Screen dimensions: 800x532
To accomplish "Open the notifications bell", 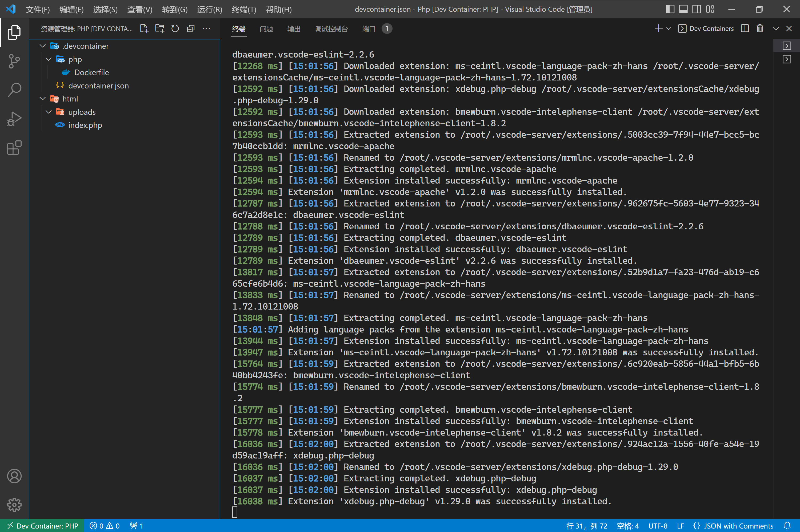I will pos(787,526).
